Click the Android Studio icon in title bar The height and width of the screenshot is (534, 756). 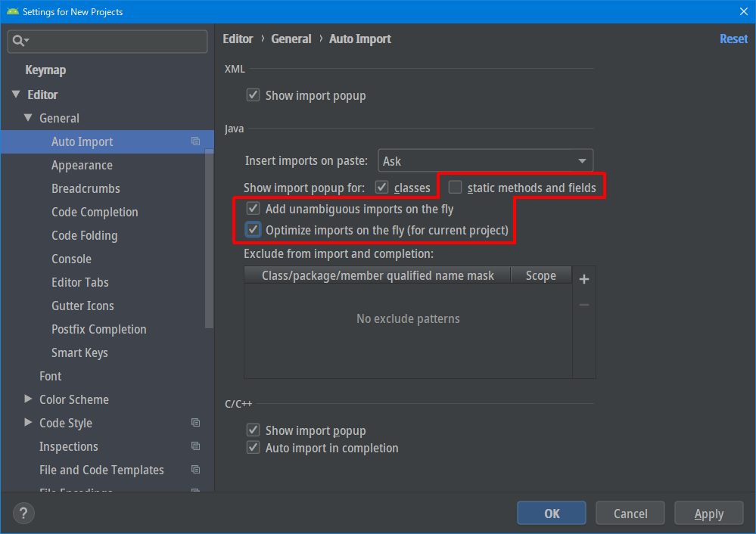(x=13, y=11)
